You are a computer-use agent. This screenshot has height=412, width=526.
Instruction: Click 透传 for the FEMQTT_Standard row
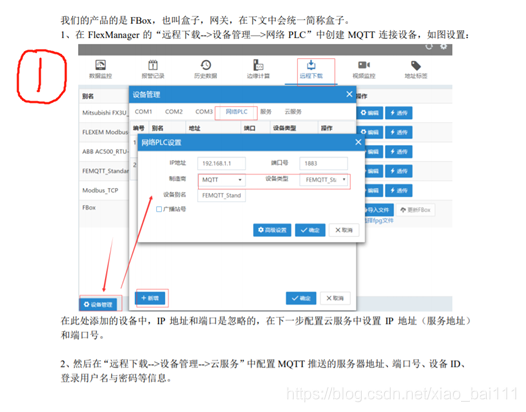coord(399,171)
